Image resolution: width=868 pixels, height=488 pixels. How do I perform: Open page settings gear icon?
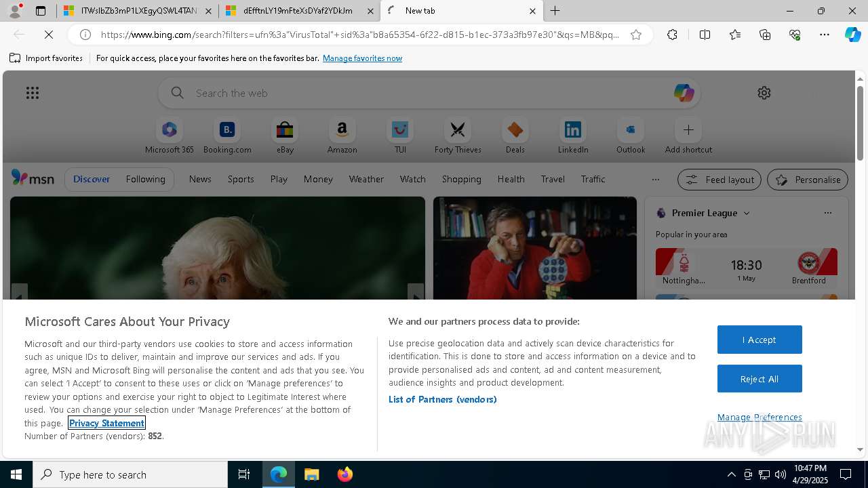pos(764,93)
